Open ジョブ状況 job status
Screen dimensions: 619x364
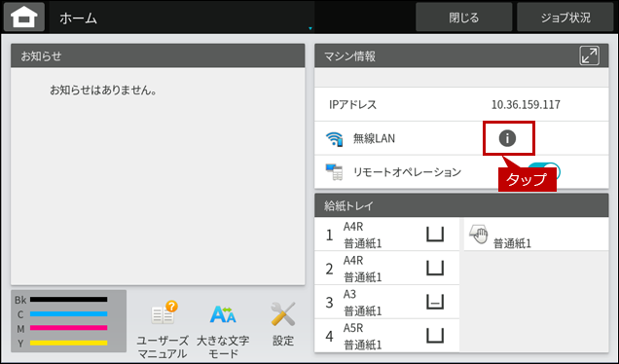point(564,18)
